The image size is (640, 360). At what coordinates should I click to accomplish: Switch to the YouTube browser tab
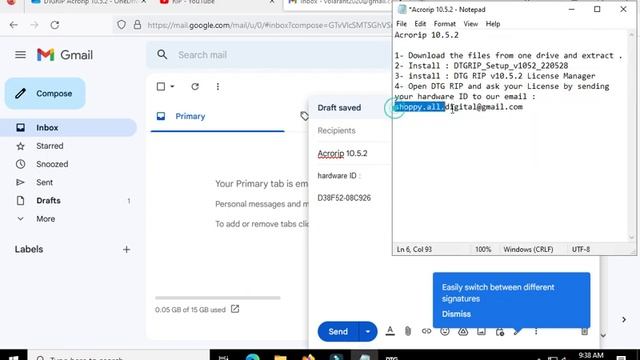coord(216,2)
